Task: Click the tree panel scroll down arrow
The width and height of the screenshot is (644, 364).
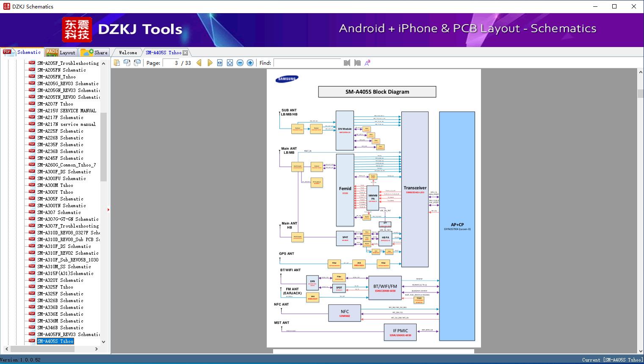Action: click(103, 342)
